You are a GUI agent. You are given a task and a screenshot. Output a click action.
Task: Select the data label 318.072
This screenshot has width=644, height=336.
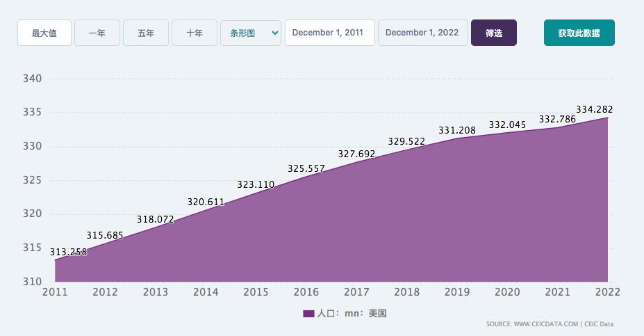point(155,219)
